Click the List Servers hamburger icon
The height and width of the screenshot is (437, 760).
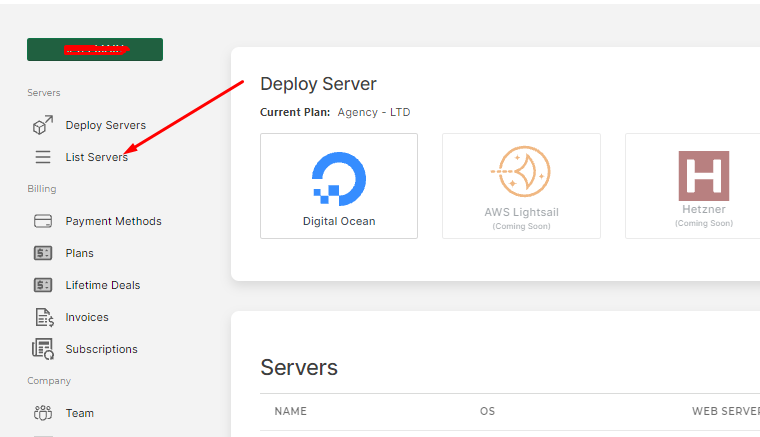43,157
